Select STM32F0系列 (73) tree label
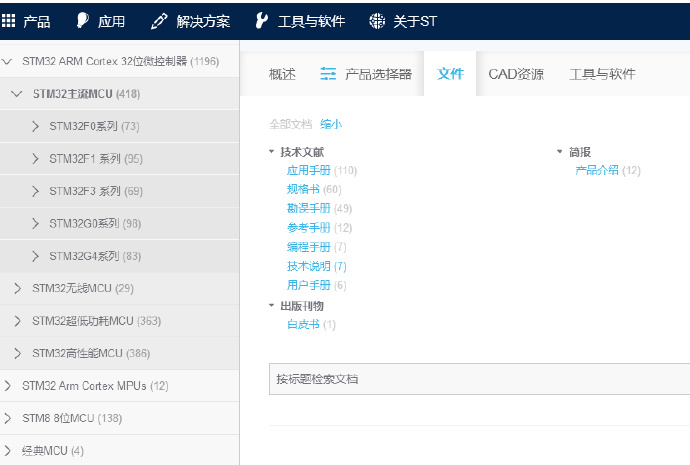 click(x=95, y=126)
